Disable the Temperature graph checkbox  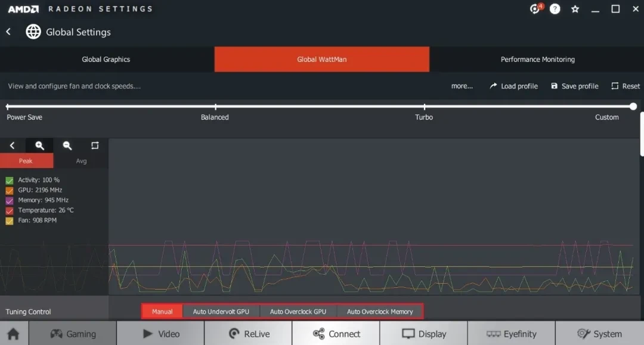[x=10, y=210]
